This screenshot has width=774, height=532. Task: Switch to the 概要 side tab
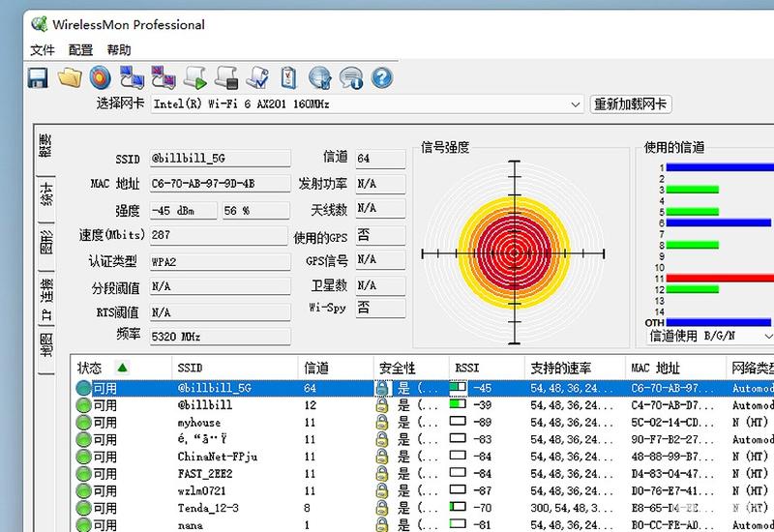coord(45,146)
